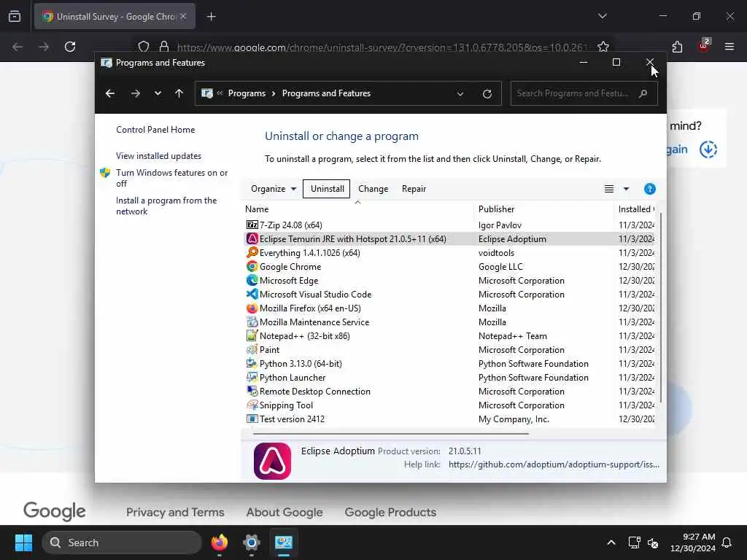Click the vertical scrollbar of program list
Screen dimensions: 747x560
pyautogui.click(x=660, y=309)
